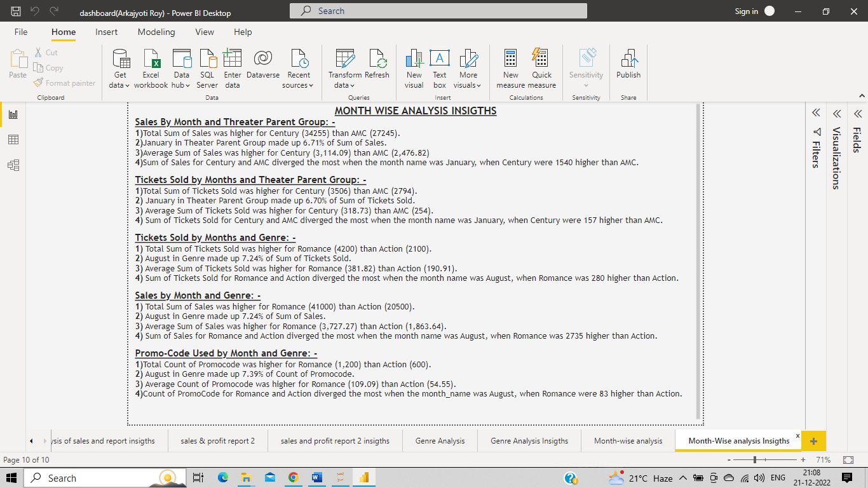Switch to the Modeling ribbon tab
The image size is (868, 488).
[x=156, y=32]
